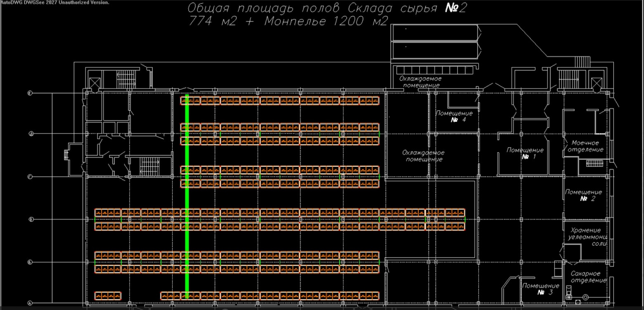The image size is (644, 310).
Task: Select the Помещение № 1 room label
Action: pyautogui.click(x=525, y=154)
